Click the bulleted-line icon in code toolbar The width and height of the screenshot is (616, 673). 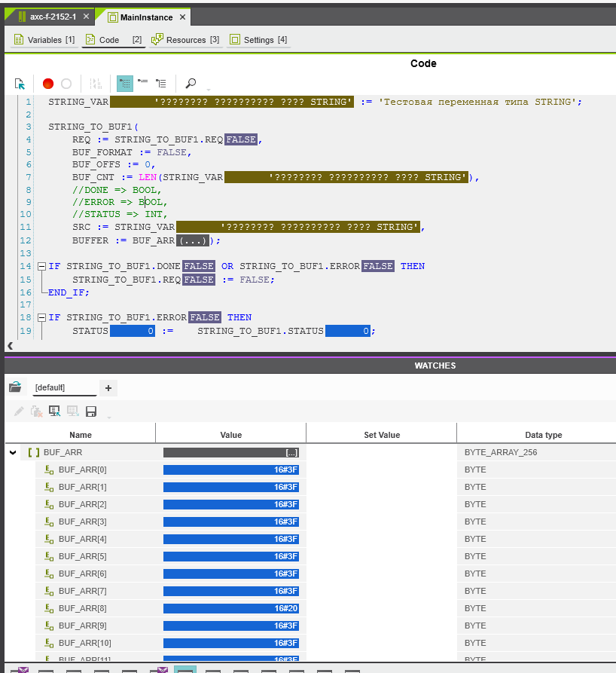pos(143,84)
